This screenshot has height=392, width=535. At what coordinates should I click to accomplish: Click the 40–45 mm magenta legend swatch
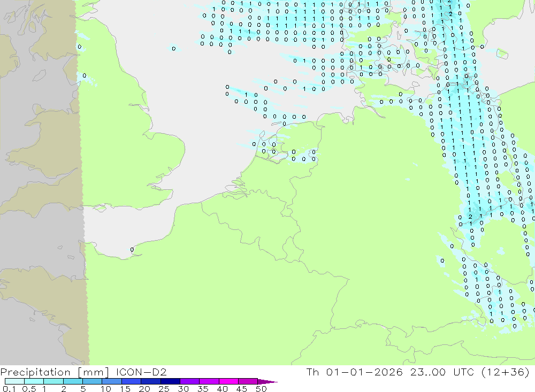[x=228, y=381]
